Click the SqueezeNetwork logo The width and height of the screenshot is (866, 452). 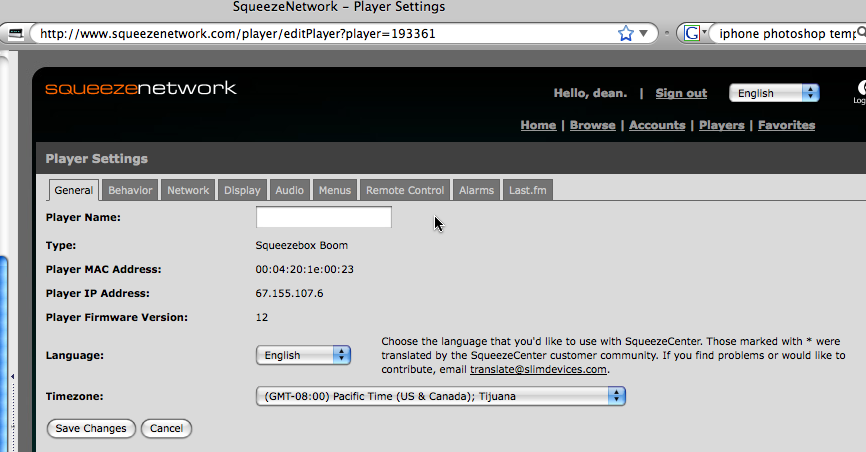point(140,88)
